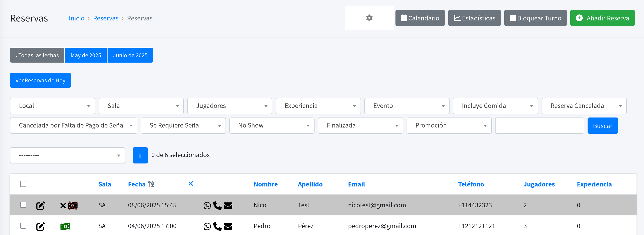Click the Añadir Reserva button
644x235 pixels.
pyautogui.click(x=602, y=18)
